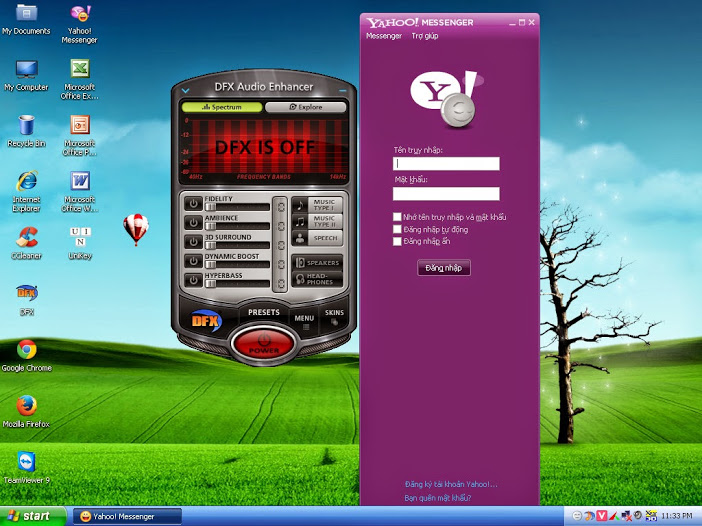Turn on DFX with red Power button

tap(264, 344)
